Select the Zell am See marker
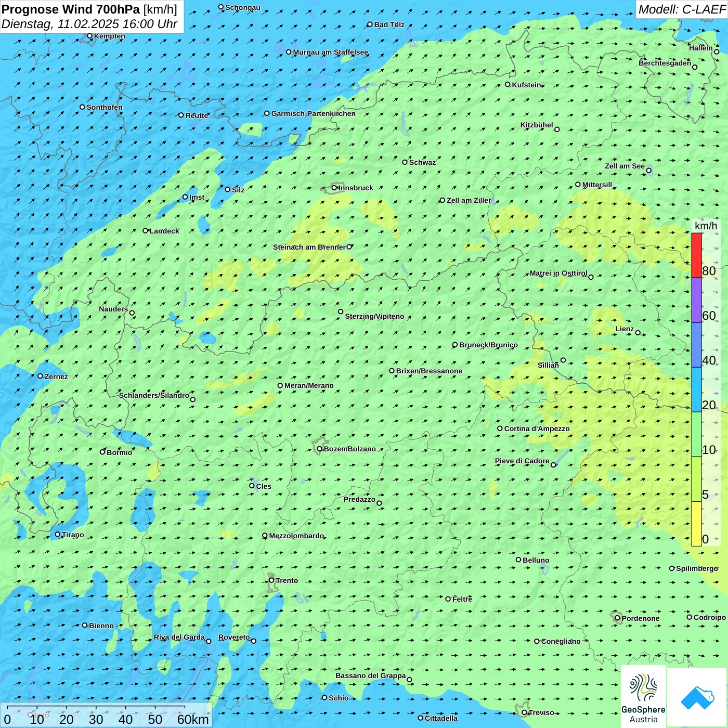The image size is (728, 728). point(648,171)
